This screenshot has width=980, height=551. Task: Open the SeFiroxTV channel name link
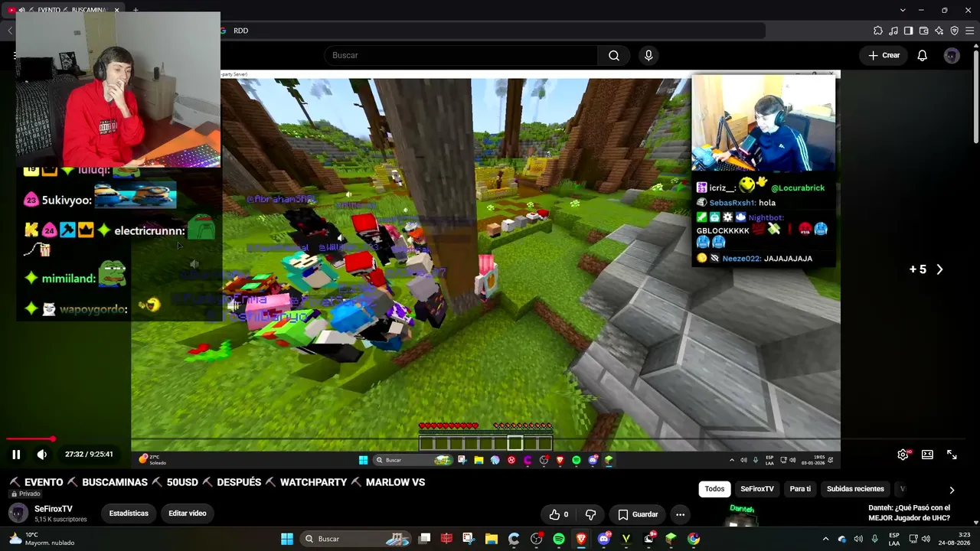[54, 509]
